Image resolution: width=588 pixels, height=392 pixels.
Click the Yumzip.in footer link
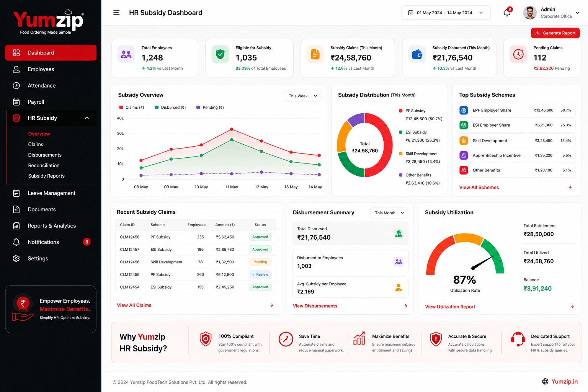point(564,381)
